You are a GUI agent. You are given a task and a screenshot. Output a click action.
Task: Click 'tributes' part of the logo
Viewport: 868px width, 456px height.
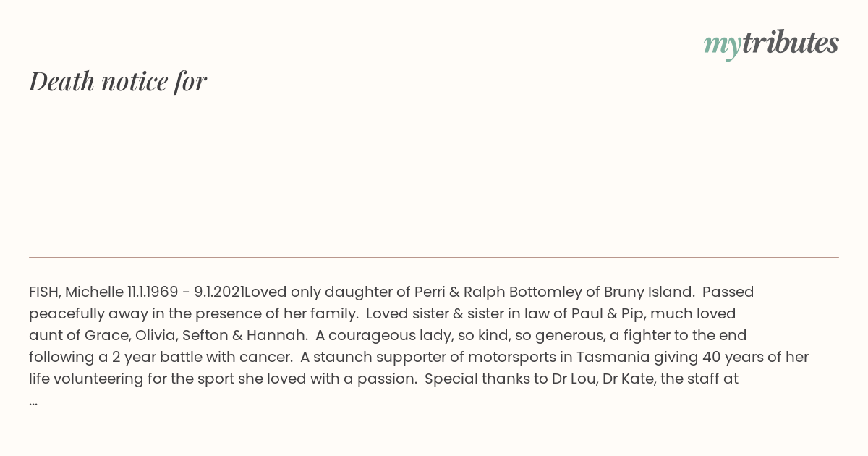[x=791, y=42]
